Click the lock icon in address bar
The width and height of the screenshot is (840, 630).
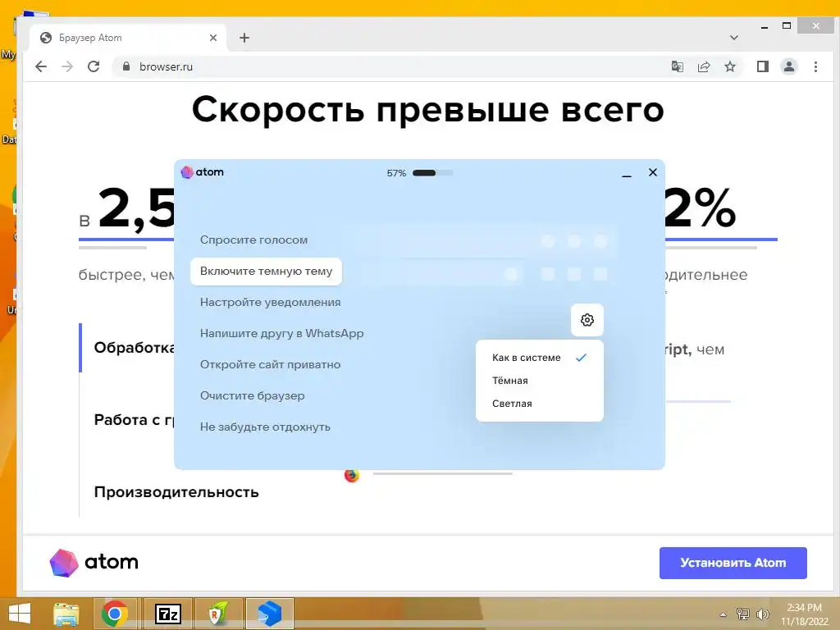tap(126, 66)
